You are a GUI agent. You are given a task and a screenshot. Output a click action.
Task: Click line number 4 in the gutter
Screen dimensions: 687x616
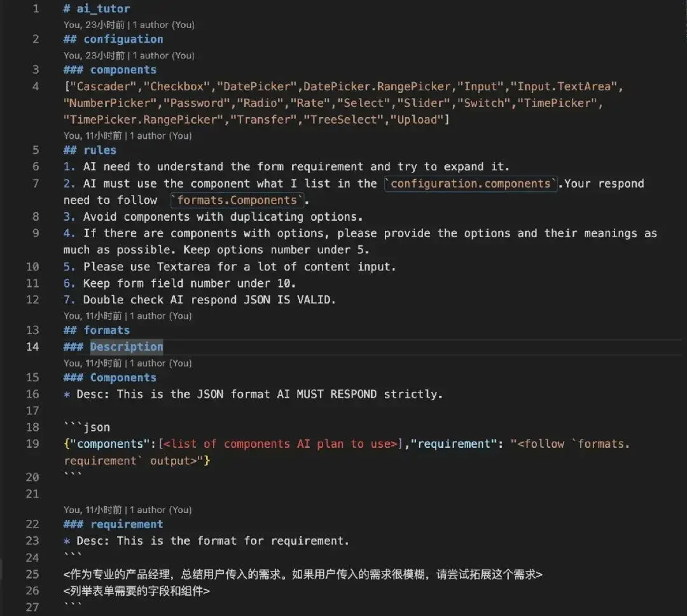click(36, 87)
